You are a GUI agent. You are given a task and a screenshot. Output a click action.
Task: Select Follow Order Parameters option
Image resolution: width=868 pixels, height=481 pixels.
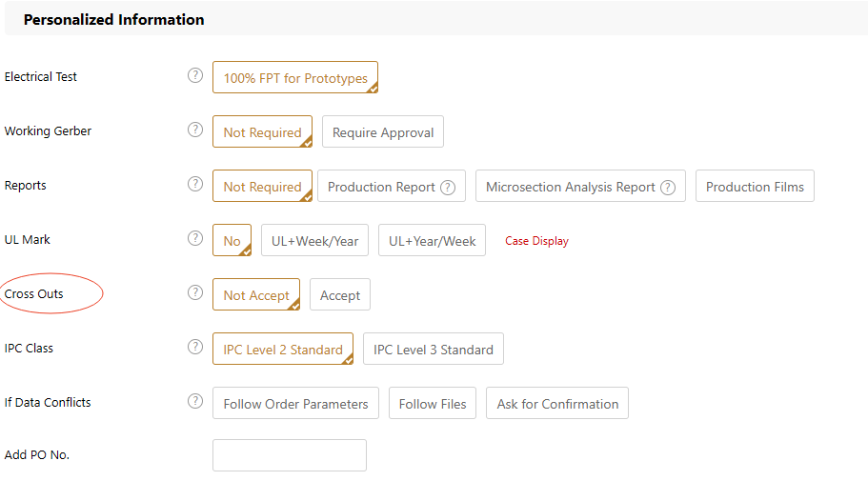tap(295, 404)
